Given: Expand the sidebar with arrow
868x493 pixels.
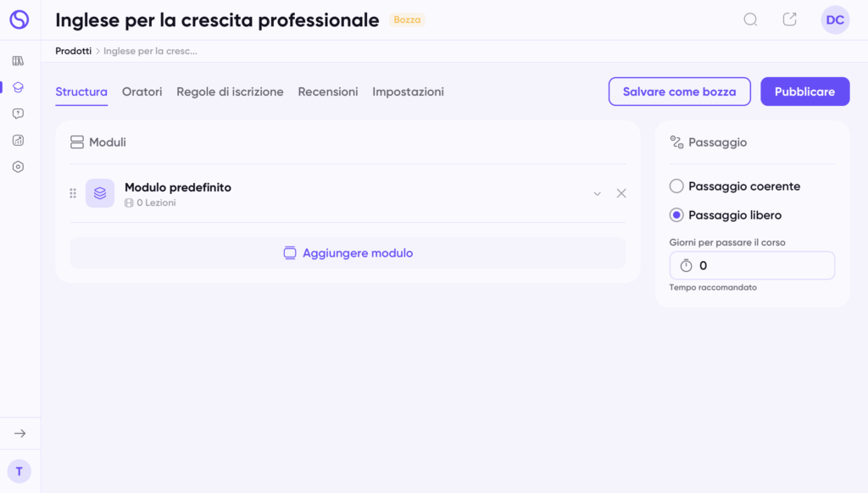Looking at the screenshot, I should click(x=19, y=434).
